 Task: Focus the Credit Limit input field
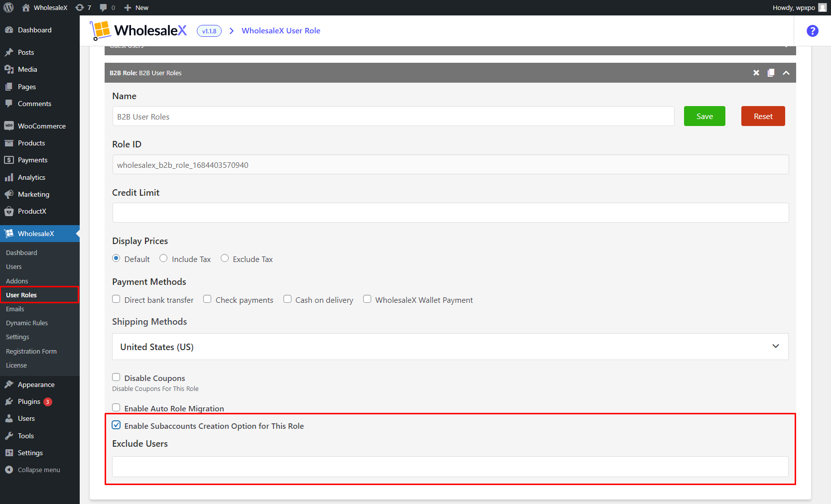tap(450, 213)
